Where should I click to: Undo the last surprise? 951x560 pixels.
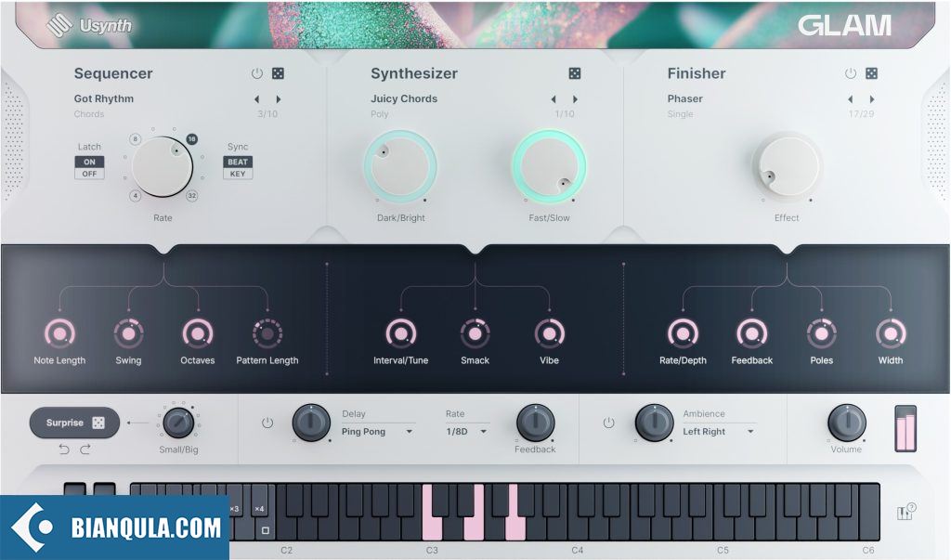(x=64, y=449)
